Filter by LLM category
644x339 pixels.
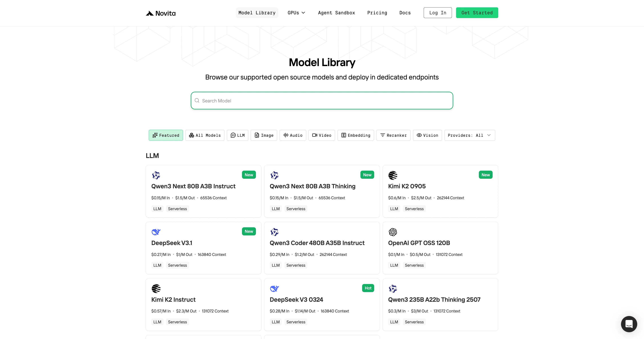click(237, 135)
